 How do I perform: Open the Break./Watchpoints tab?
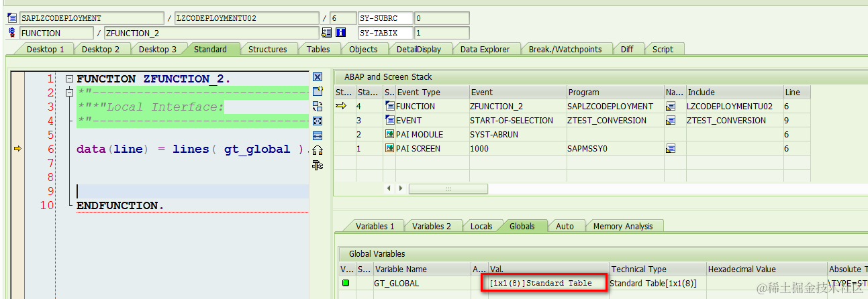[x=565, y=49]
